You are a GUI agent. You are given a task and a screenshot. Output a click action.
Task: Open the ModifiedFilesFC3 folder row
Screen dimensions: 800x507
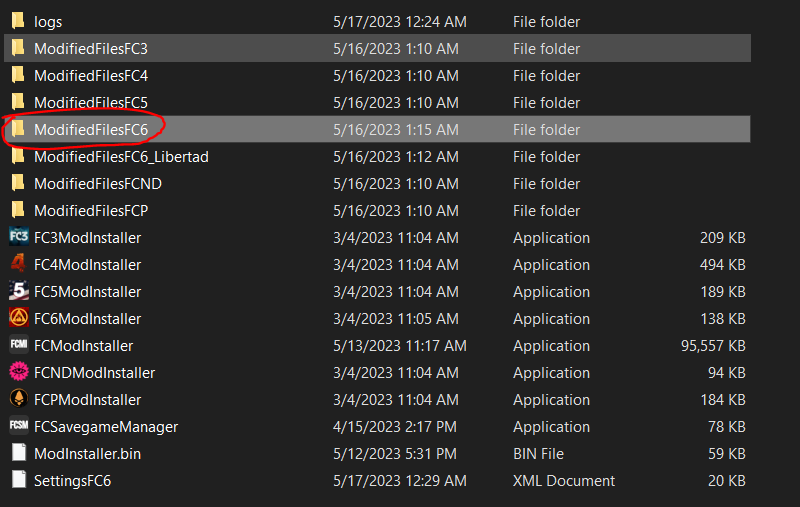90,48
